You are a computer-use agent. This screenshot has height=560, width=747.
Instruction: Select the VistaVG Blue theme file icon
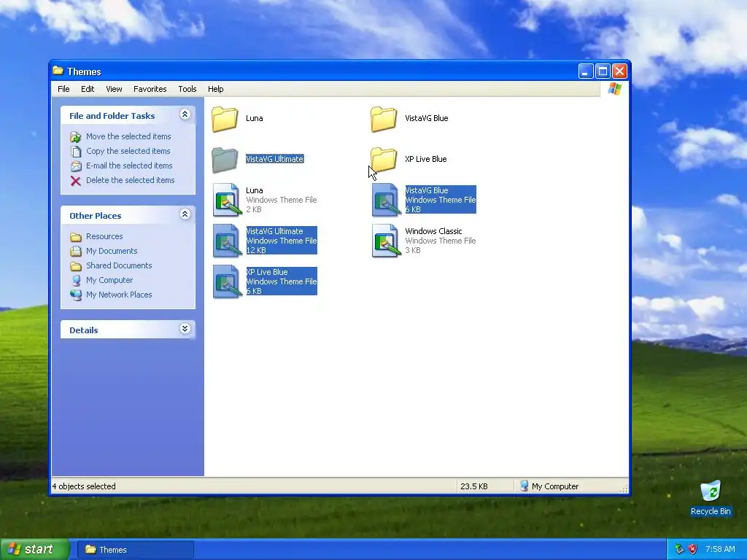coord(385,200)
